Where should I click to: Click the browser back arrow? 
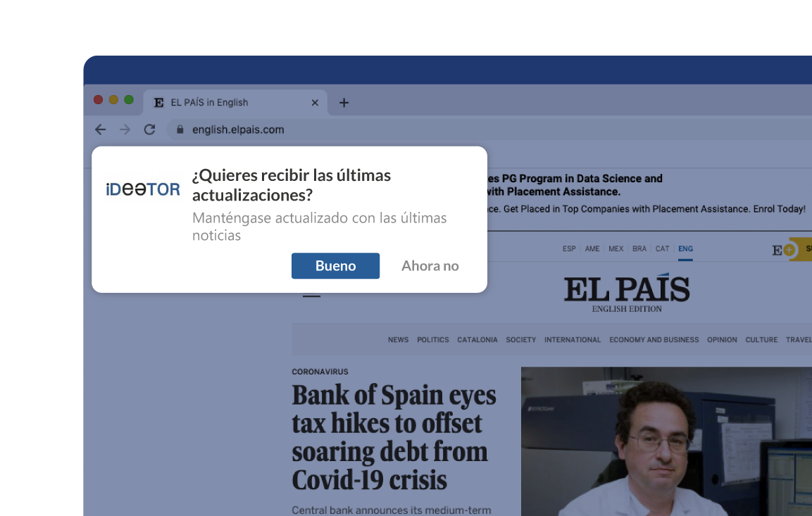point(100,130)
